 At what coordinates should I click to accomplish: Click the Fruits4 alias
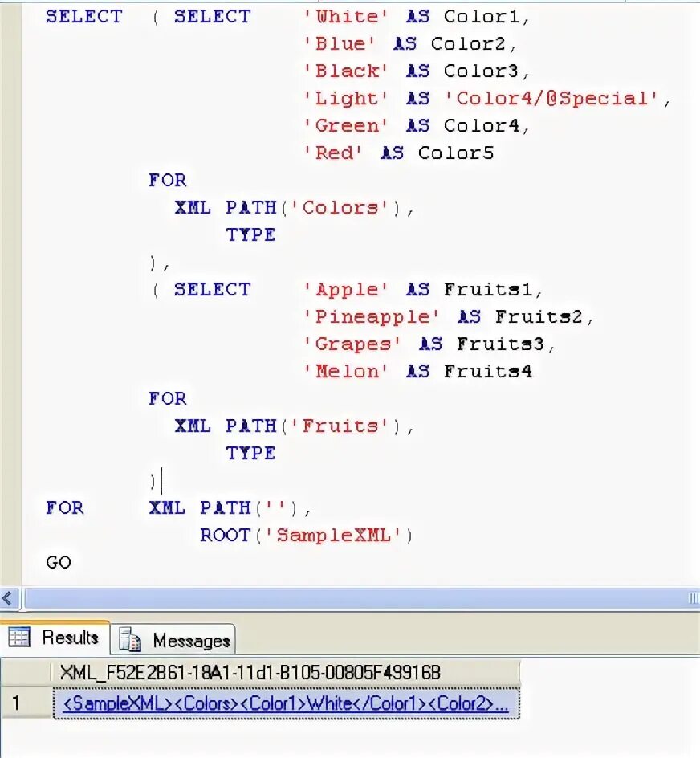(488, 371)
